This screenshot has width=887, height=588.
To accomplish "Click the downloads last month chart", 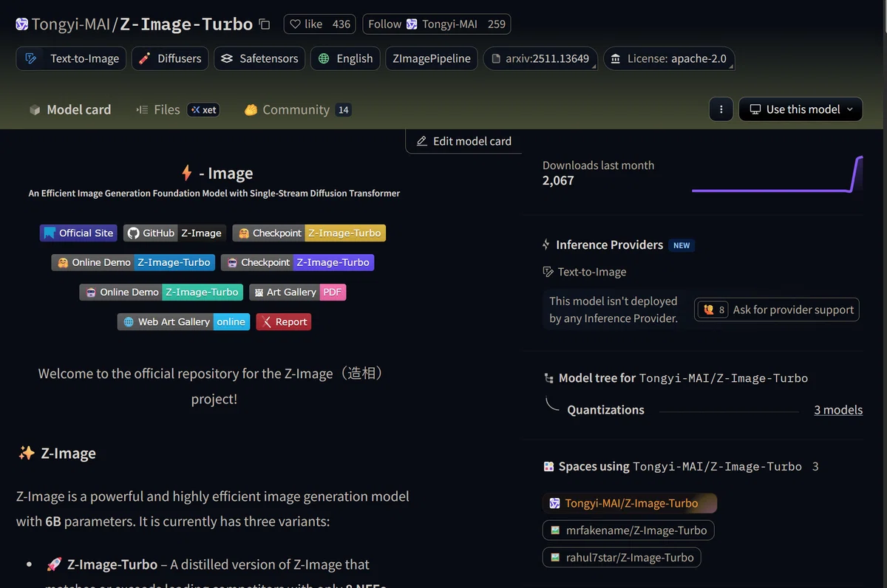I will (777, 174).
